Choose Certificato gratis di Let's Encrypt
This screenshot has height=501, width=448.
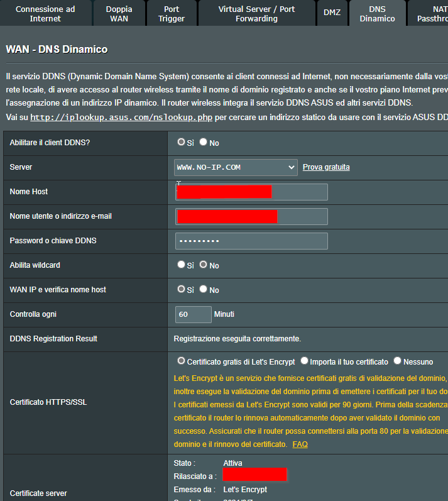(181, 361)
